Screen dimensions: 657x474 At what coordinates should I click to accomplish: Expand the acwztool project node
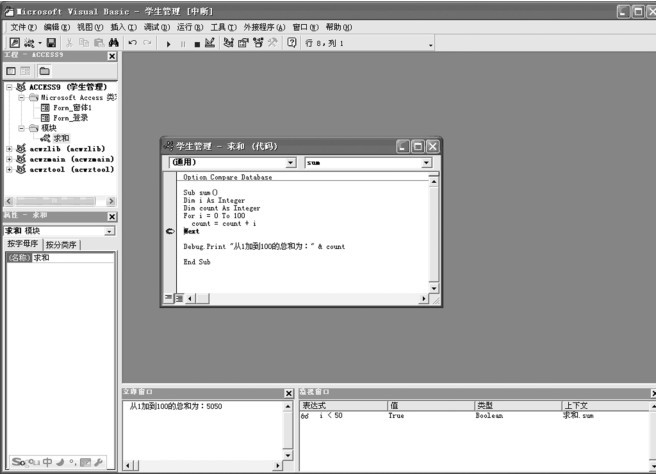pyautogui.click(x=9, y=169)
